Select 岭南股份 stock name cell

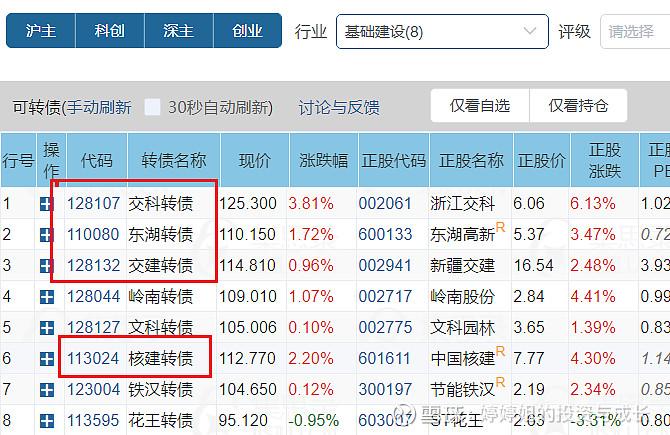click(462, 297)
